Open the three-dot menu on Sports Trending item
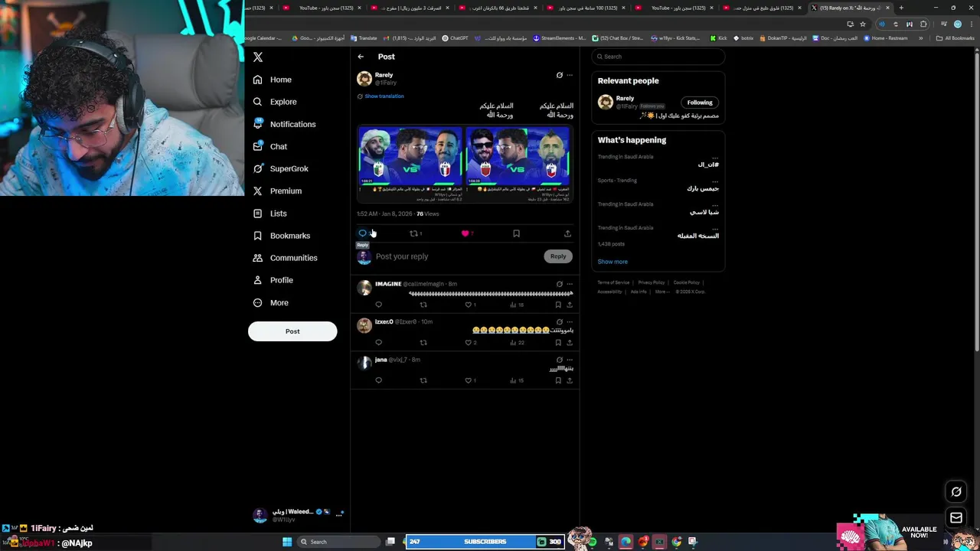Viewport: 980px width, 551px height. coord(715,181)
